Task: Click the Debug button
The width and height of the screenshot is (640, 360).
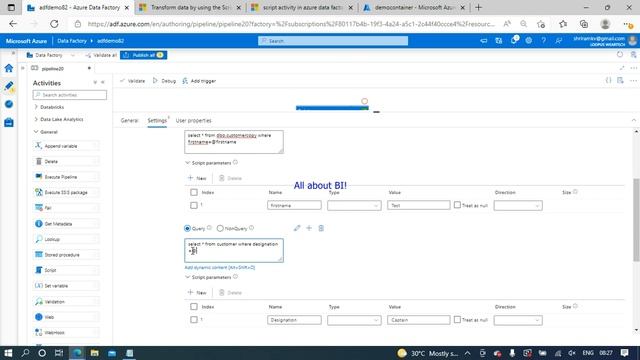Action: (x=164, y=81)
